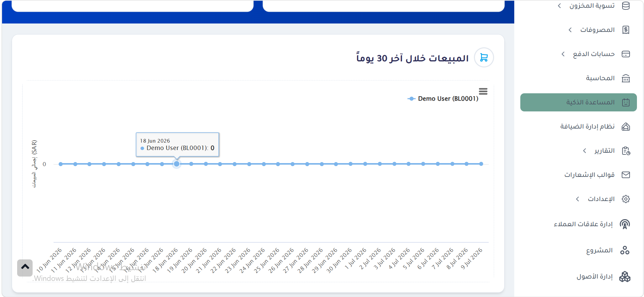644x297 pixels.
Task: Click the project circles icon
Action: pyautogui.click(x=625, y=250)
